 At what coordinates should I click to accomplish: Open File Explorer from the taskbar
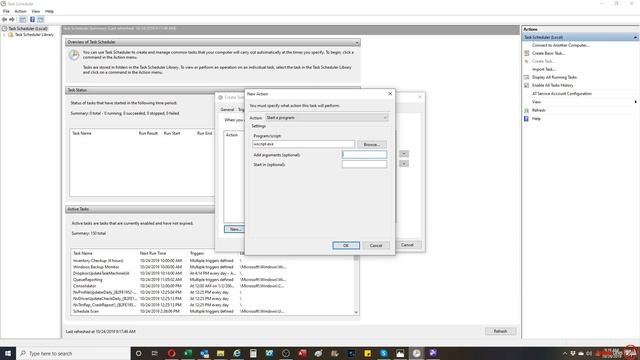[x=220, y=353]
